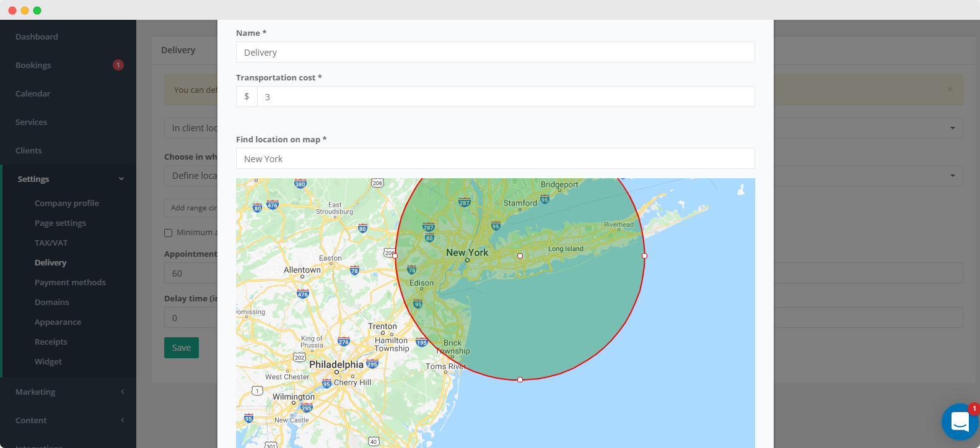Click the Edison label on map
This screenshot has width=980, height=448.
tap(421, 283)
